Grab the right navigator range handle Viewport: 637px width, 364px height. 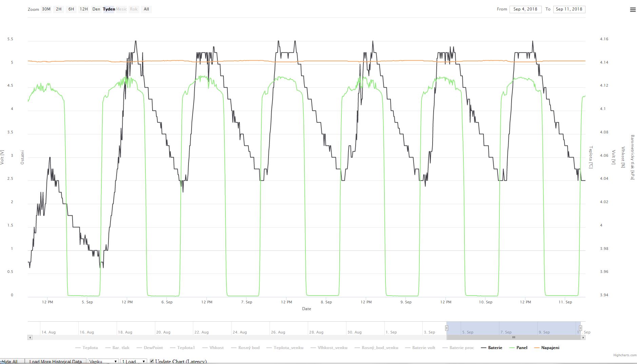[x=580, y=328]
